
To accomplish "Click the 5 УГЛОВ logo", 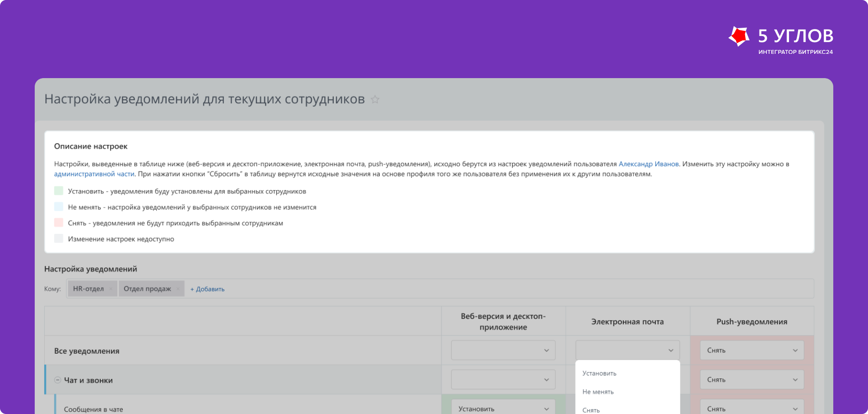I will tap(781, 40).
